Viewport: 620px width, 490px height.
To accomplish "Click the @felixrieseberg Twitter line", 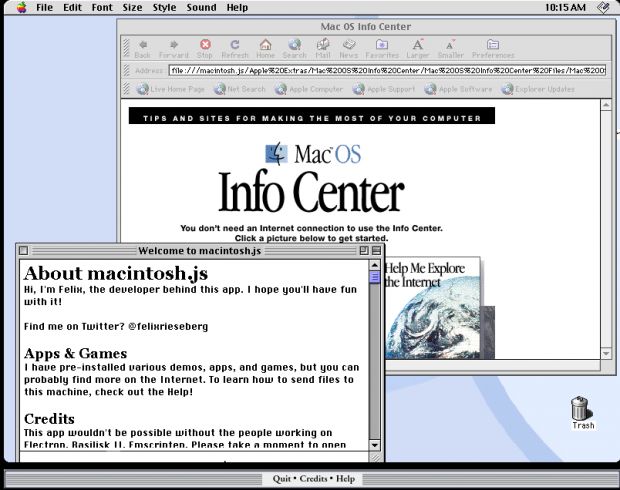I will click(x=116, y=327).
